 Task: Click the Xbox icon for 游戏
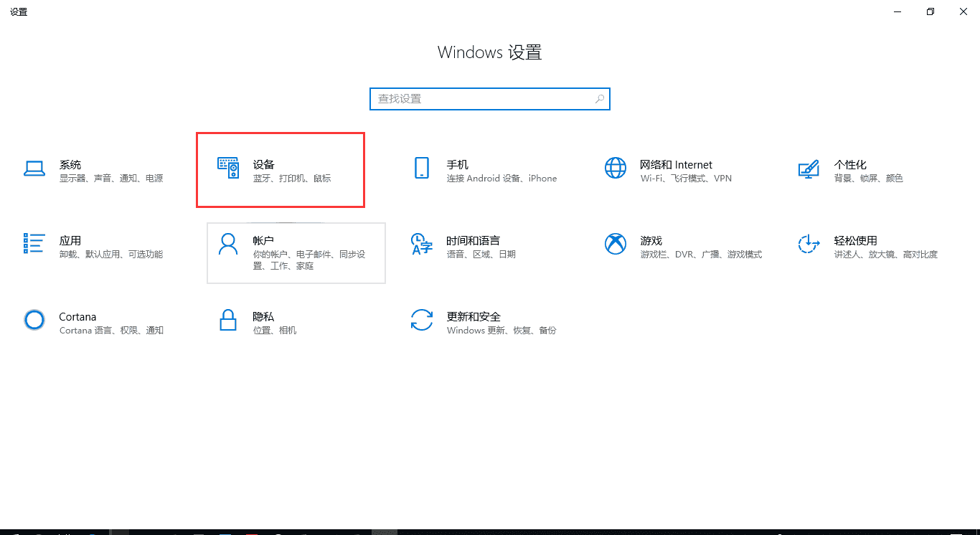pos(616,244)
